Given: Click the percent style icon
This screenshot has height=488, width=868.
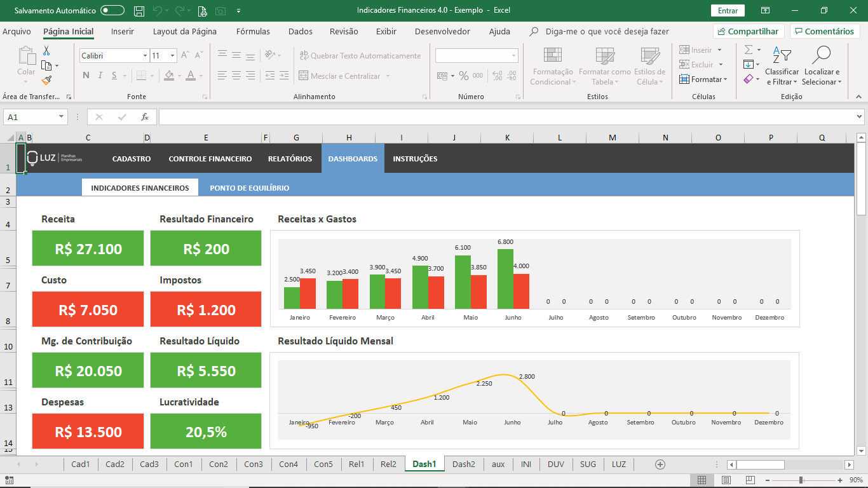Looking at the screenshot, I should click(x=464, y=76).
